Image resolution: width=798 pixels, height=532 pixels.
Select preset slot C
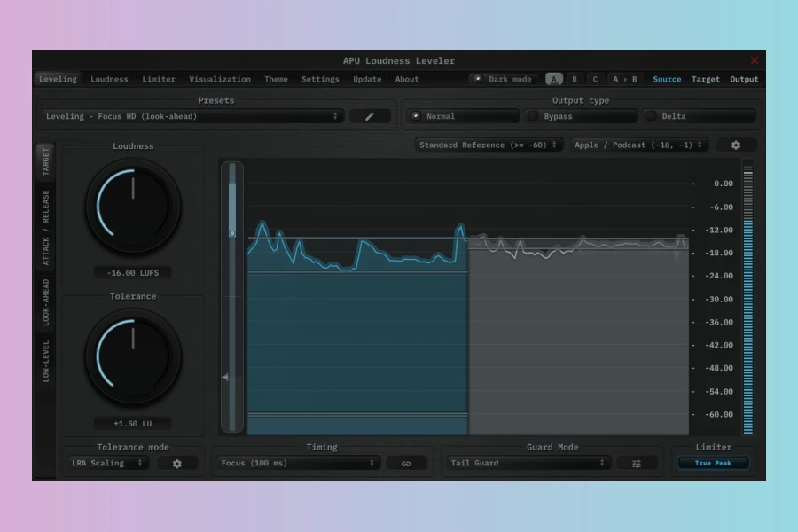point(595,79)
